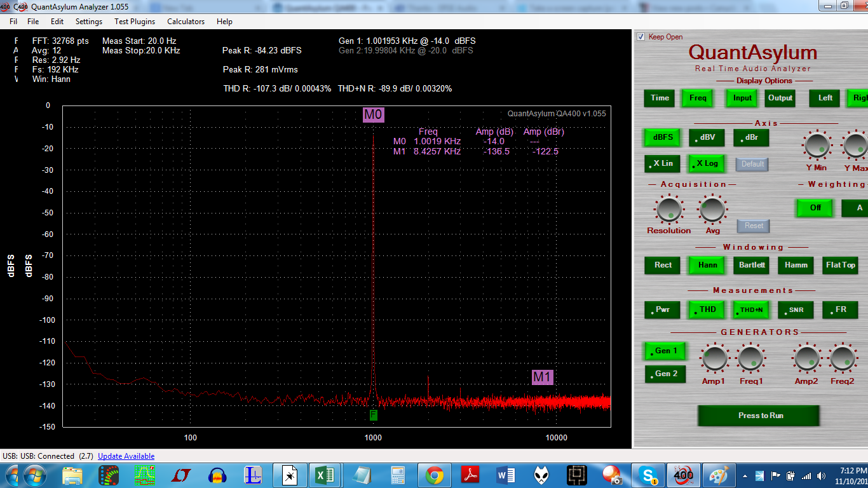Toggle the Left channel display
Viewport: 868px width, 488px height.
click(x=825, y=98)
